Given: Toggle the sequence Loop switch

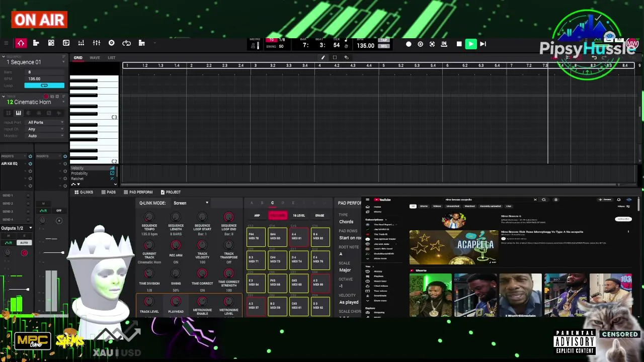Looking at the screenshot, I should (44, 85).
